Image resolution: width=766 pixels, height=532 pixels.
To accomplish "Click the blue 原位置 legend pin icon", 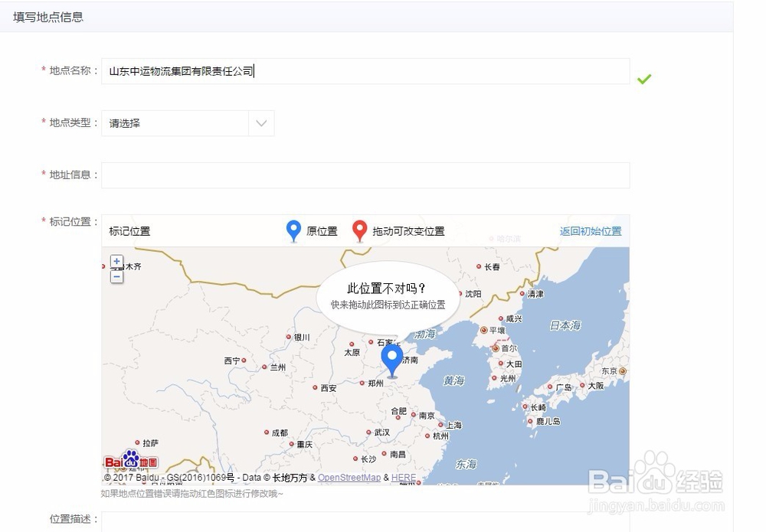I will click(x=293, y=231).
